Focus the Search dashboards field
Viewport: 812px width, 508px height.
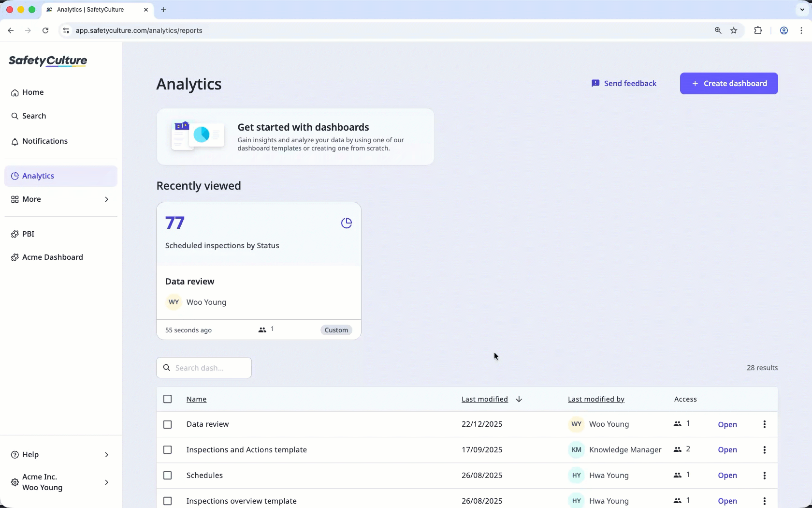204,368
